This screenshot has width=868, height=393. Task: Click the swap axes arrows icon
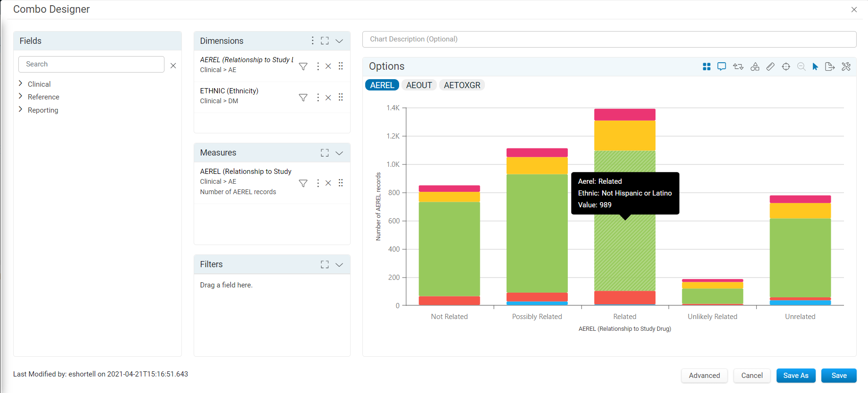pos(738,66)
